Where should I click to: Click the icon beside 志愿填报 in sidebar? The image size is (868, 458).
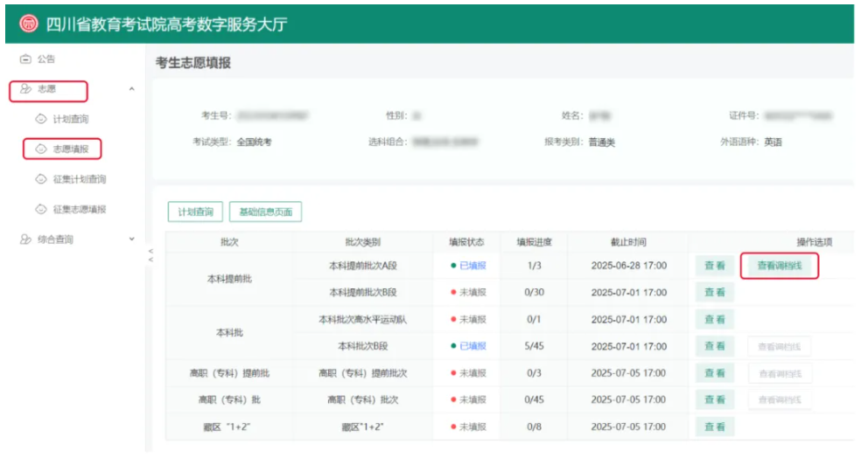[x=40, y=149]
